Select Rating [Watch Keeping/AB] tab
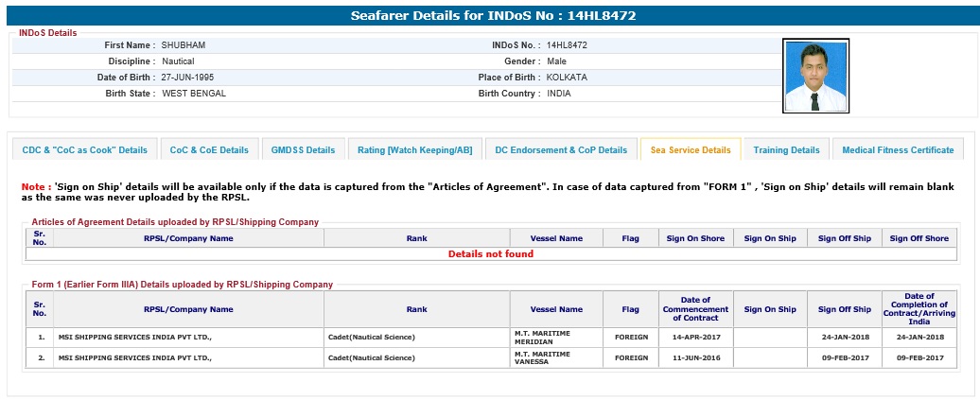980x400 pixels. [x=414, y=150]
